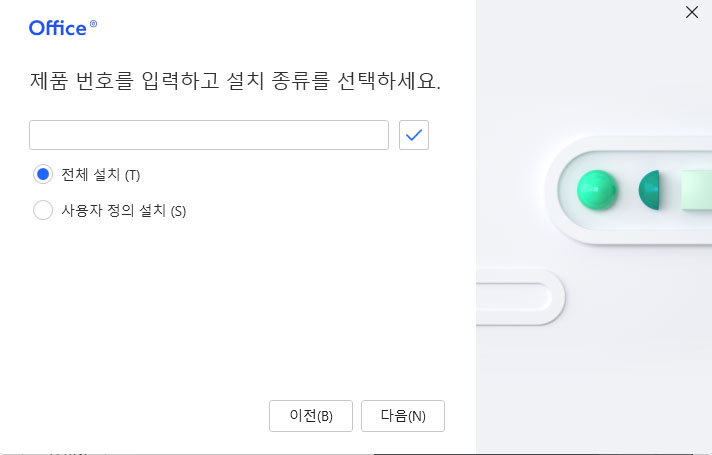The image size is (712, 455).
Task: Click the heading 제품 번호를 입력하고 설치 종류를 선택하세요
Action: click(x=235, y=81)
